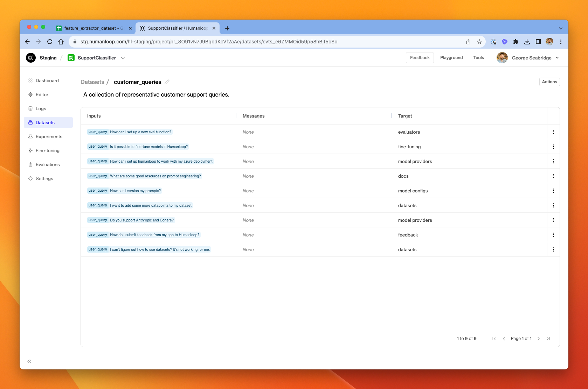Image resolution: width=588 pixels, height=389 pixels.
Task: Open Experiments in the sidebar
Action: pyautogui.click(x=48, y=136)
